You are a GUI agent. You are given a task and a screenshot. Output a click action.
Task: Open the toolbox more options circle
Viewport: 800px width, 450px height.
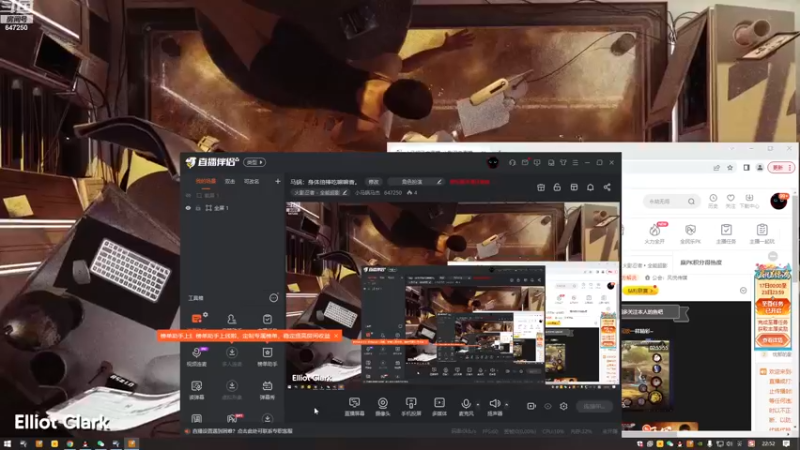(x=274, y=298)
